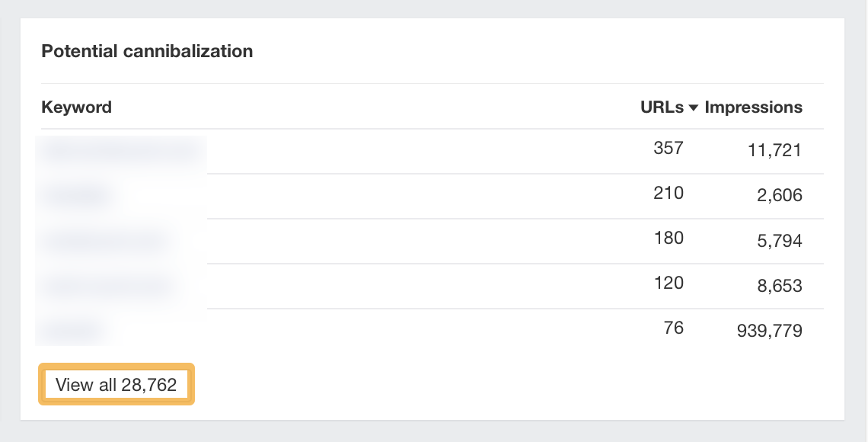Open the View all 28,762 keywords list
This screenshot has width=868, height=442.
coord(116,384)
